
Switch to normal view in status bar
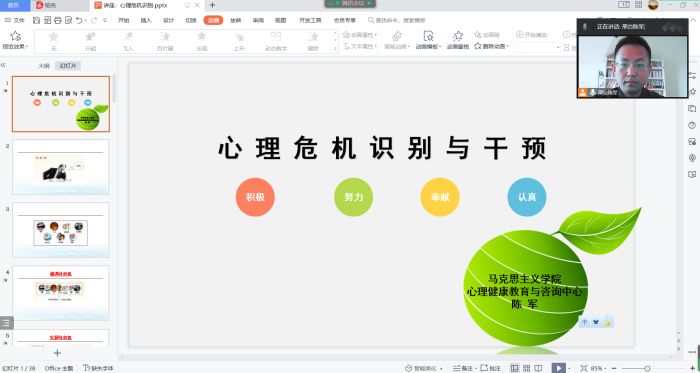[515, 368]
